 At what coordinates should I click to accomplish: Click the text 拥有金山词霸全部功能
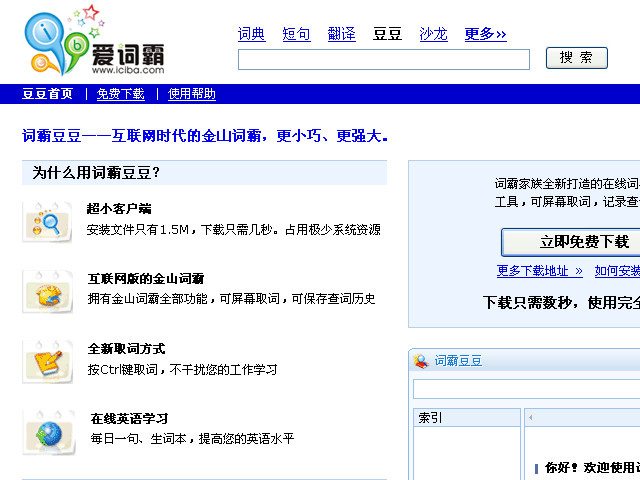147,299
